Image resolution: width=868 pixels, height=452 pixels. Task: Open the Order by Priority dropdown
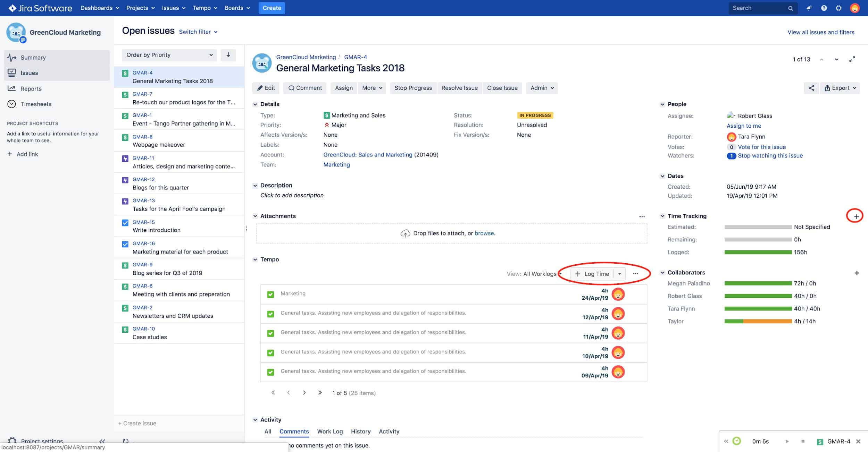(x=169, y=55)
